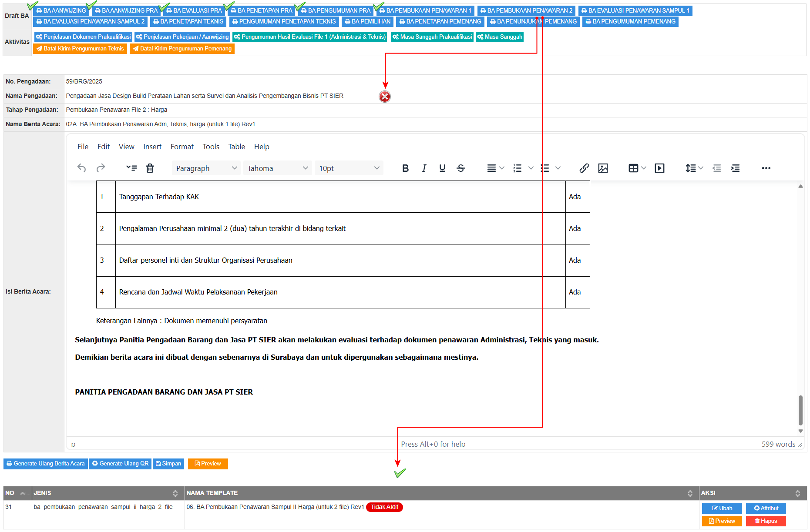Open the insert image tool
This screenshot has width=810, height=532.
603,168
